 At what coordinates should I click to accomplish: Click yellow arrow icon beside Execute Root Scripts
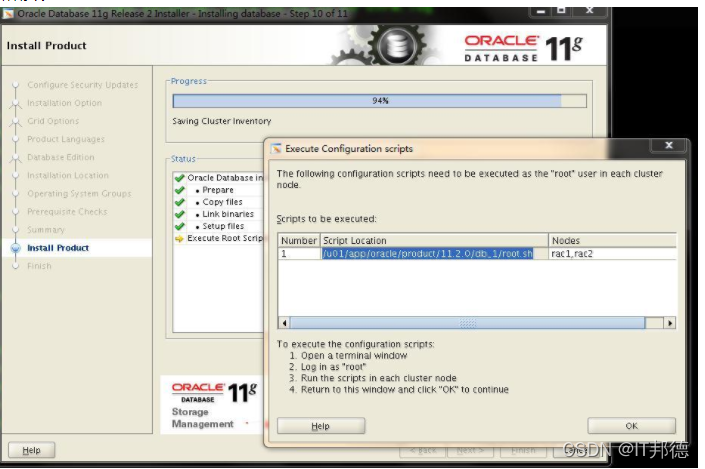[179, 238]
